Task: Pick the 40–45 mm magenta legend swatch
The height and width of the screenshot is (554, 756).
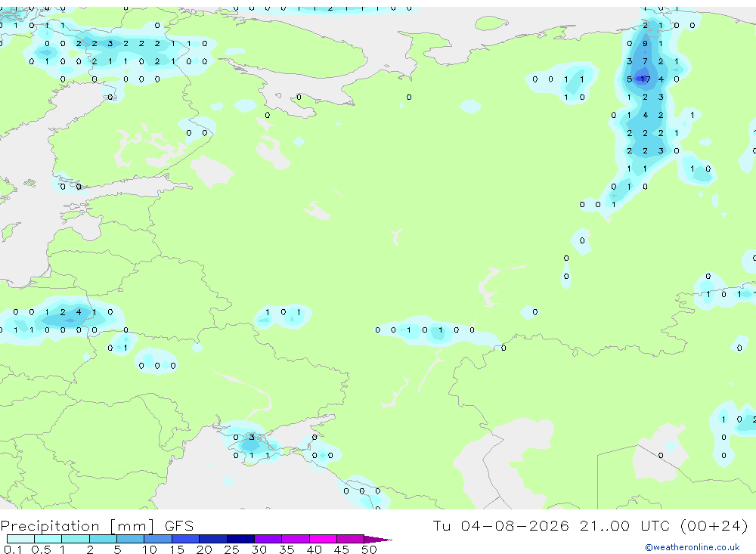Action: (x=323, y=539)
